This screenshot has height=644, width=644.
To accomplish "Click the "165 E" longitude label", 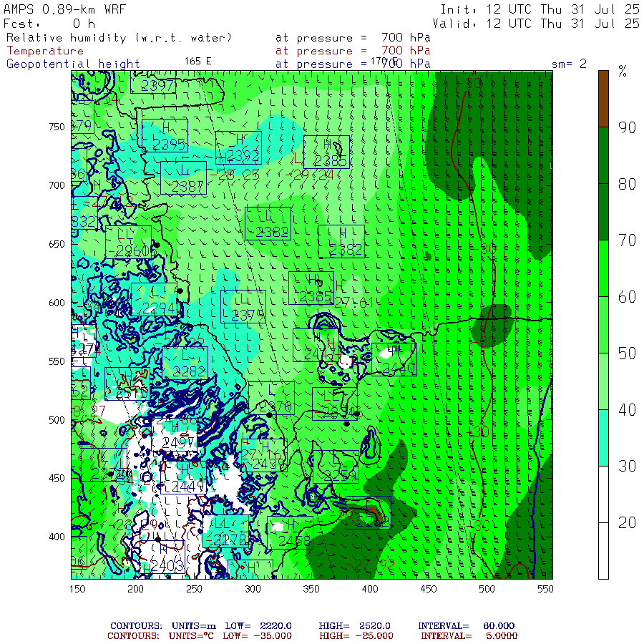I will tap(197, 62).
